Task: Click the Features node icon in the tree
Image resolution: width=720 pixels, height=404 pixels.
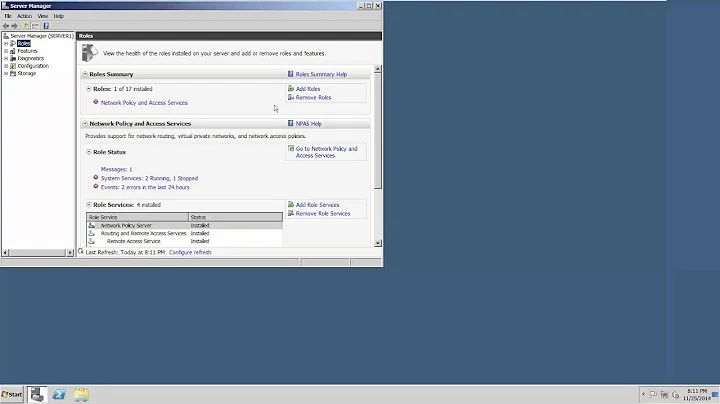Action: [x=13, y=51]
